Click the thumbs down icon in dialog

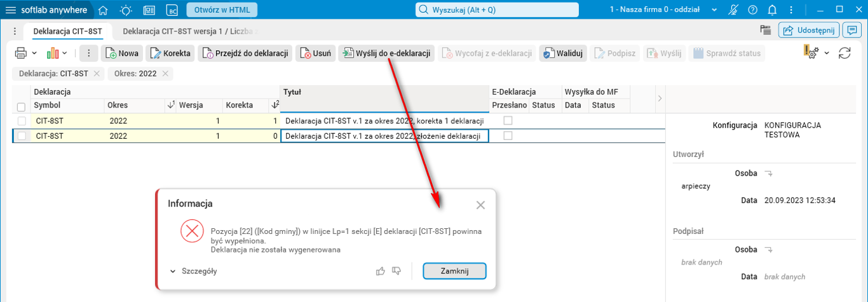[397, 271]
